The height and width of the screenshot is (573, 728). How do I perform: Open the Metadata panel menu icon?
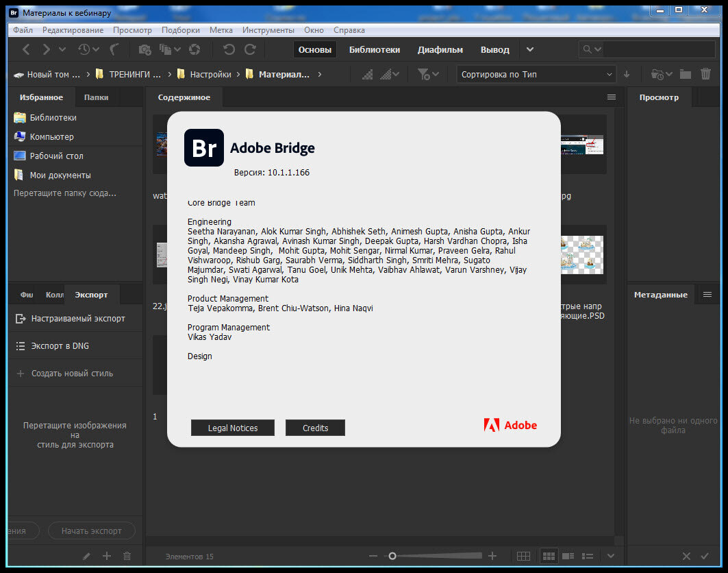[x=707, y=295]
